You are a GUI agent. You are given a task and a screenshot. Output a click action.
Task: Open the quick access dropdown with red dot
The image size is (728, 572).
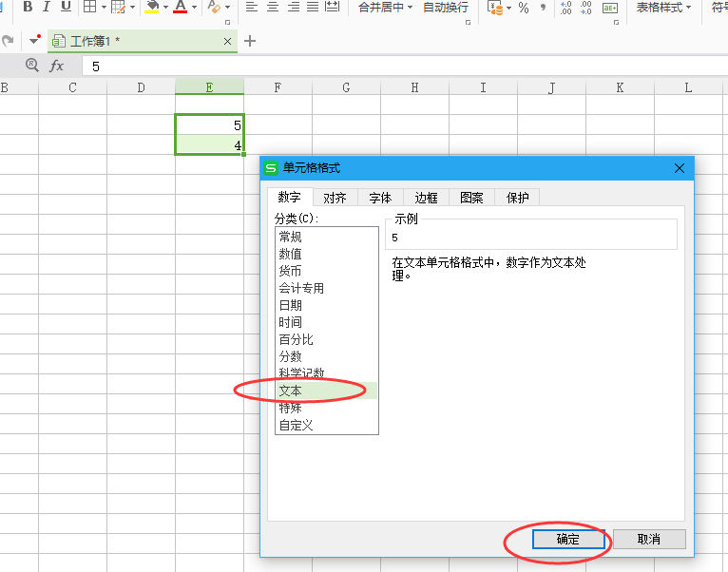pyautogui.click(x=34, y=41)
